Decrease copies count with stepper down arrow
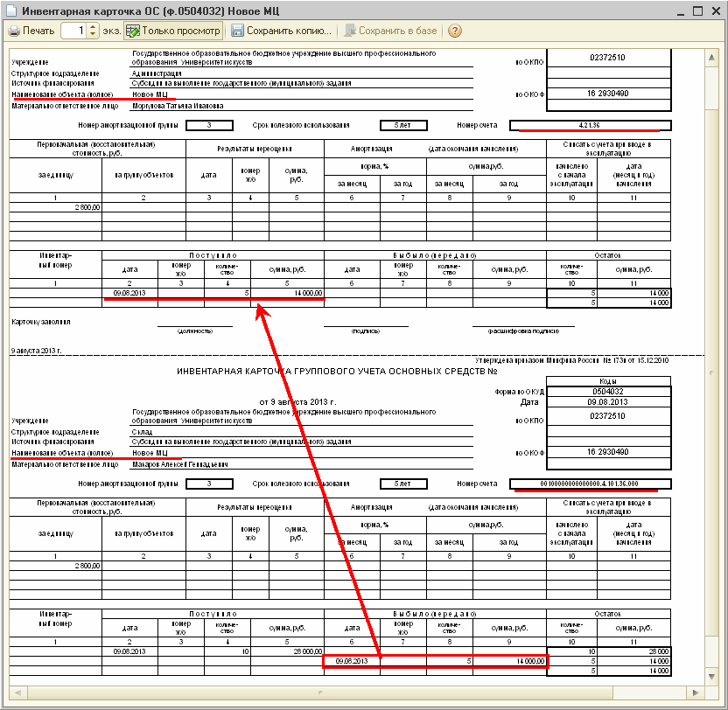 [x=93, y=35]
